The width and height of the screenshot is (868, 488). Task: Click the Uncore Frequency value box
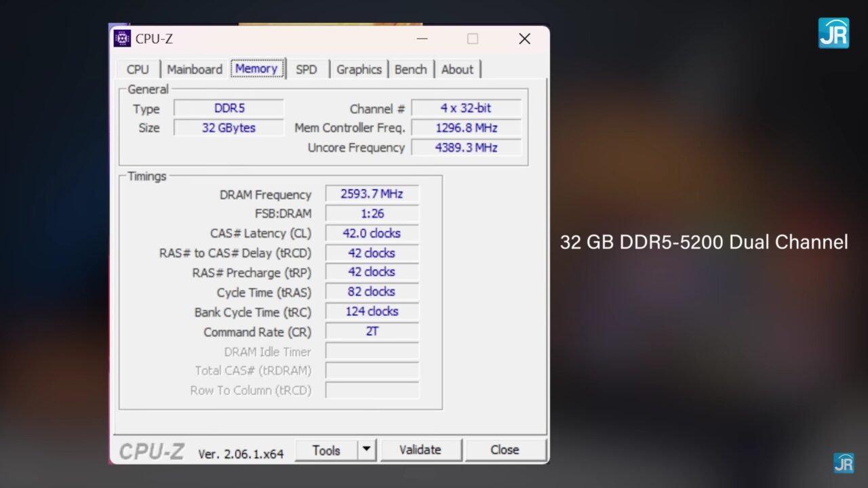coord(466,148)
